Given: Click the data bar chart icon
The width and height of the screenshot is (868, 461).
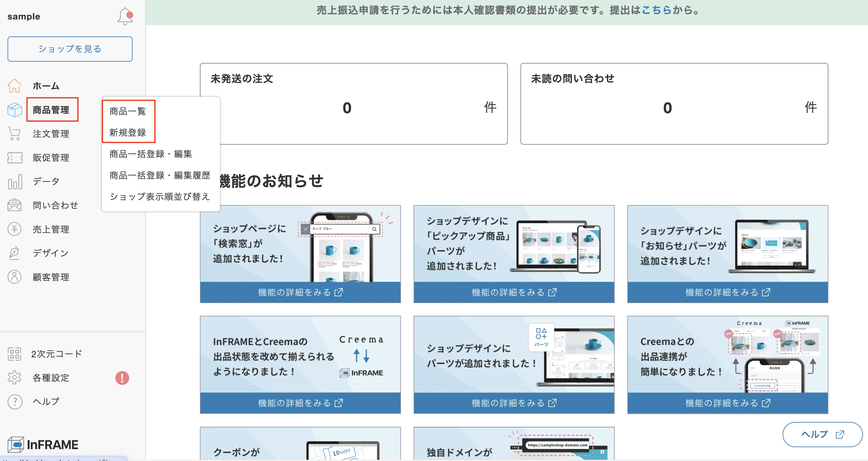Looking at the screenshot, I should coord(14,181).
